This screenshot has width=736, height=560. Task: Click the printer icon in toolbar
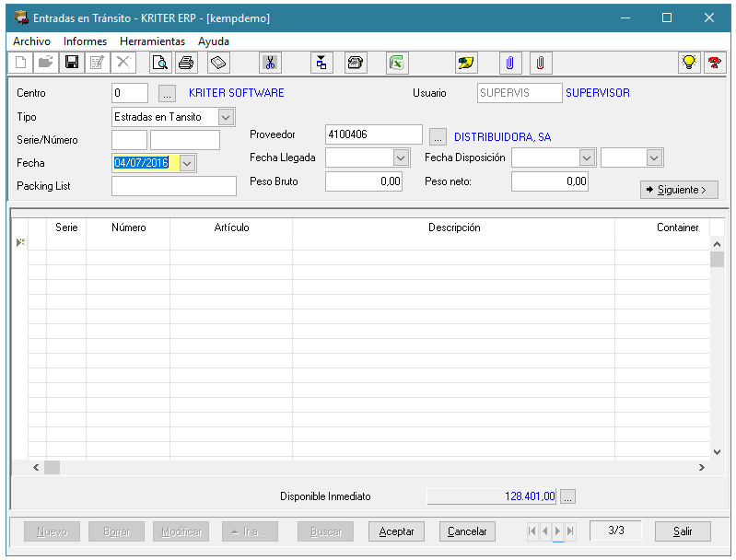coord(186,63)
